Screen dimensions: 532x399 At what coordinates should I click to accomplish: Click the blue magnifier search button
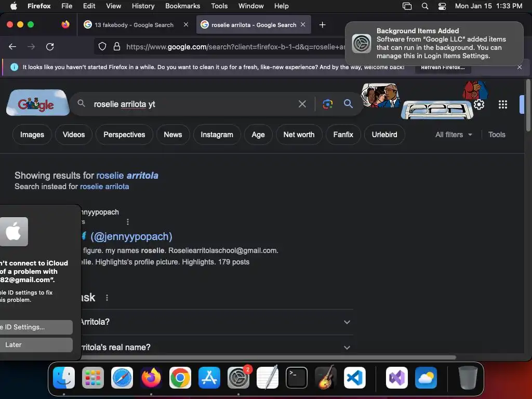[348, 104]
